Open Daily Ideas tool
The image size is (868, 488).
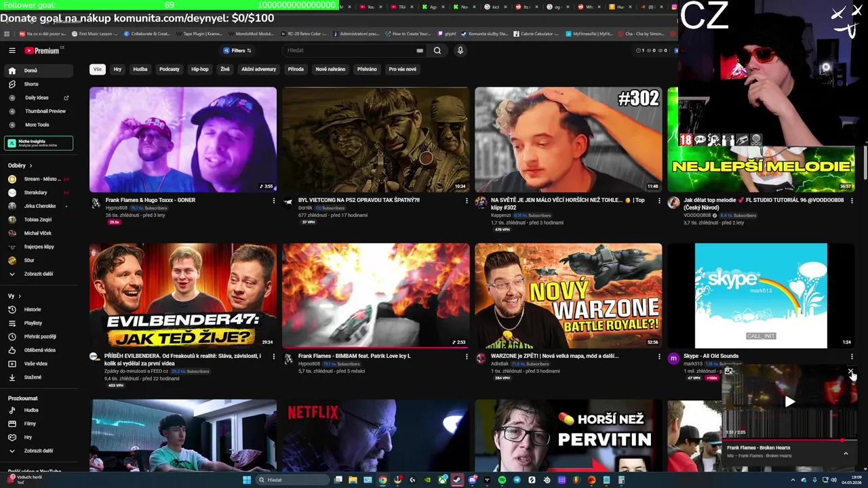click(38, 98)
